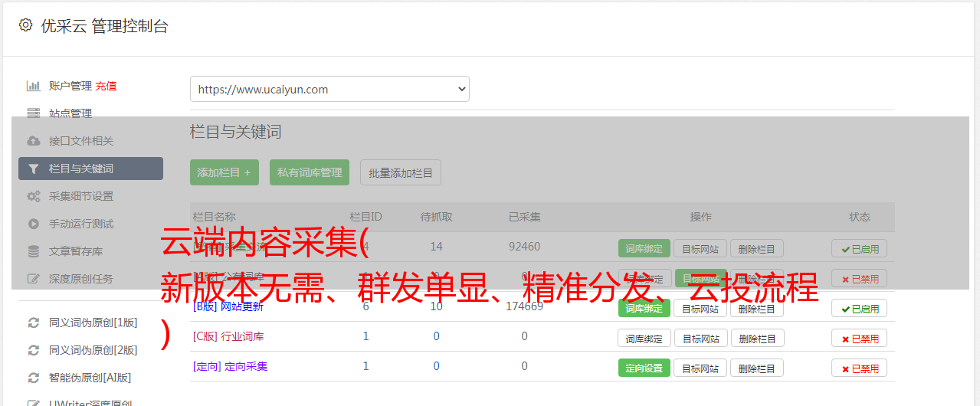
Task: Click 词库绑定 in the 92460 row
Action: (644, 248)
